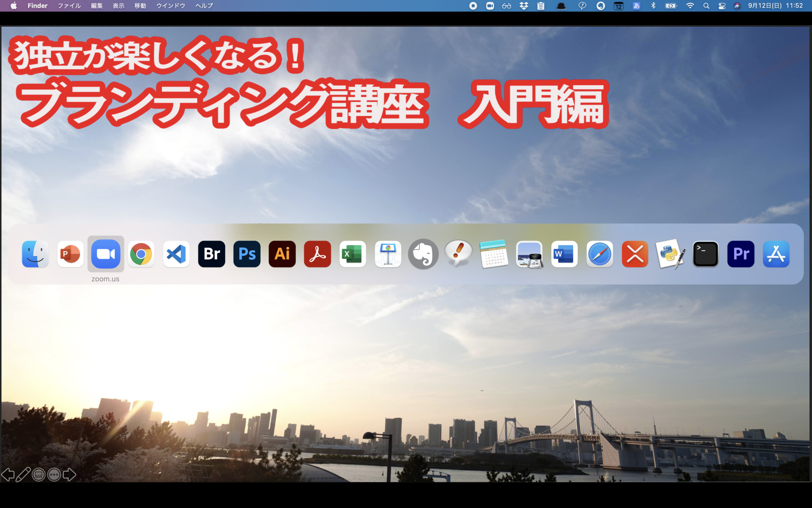The image size is (812, 508).
Task: Switch to the red X XMind icon
Action: pos(635,254)
